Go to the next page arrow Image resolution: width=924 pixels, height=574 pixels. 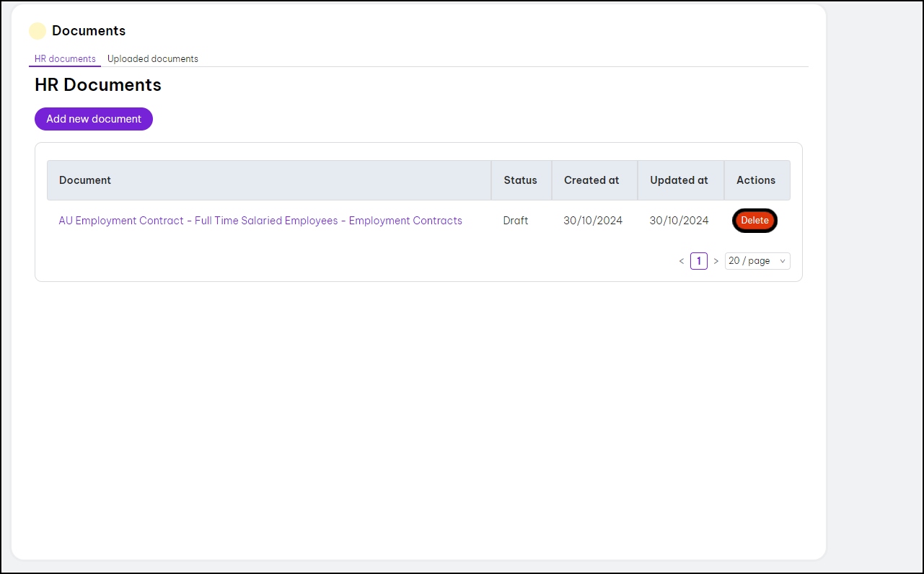pos(716,261)
